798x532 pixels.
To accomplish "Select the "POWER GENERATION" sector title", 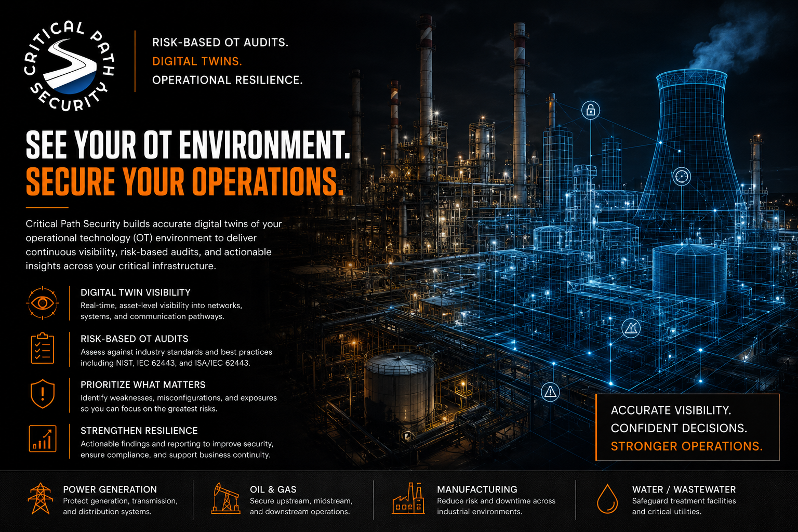I will click(110, 489).
